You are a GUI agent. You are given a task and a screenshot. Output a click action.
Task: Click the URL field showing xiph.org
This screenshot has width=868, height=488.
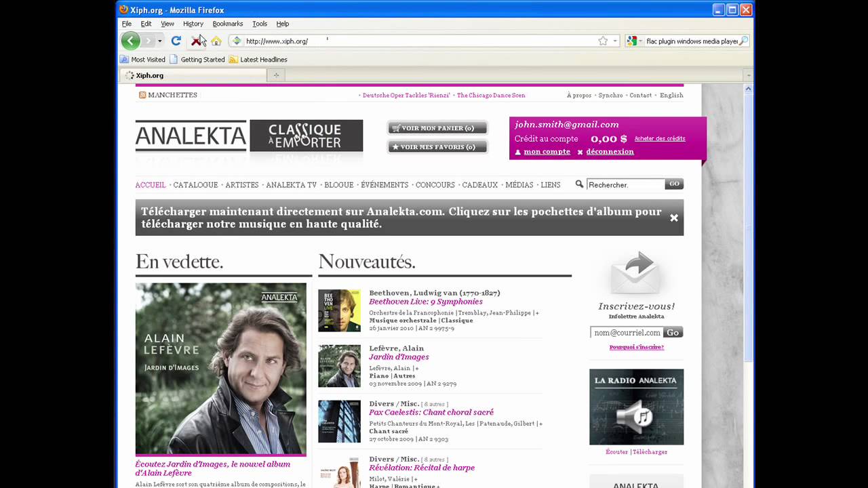pos(420,41)
